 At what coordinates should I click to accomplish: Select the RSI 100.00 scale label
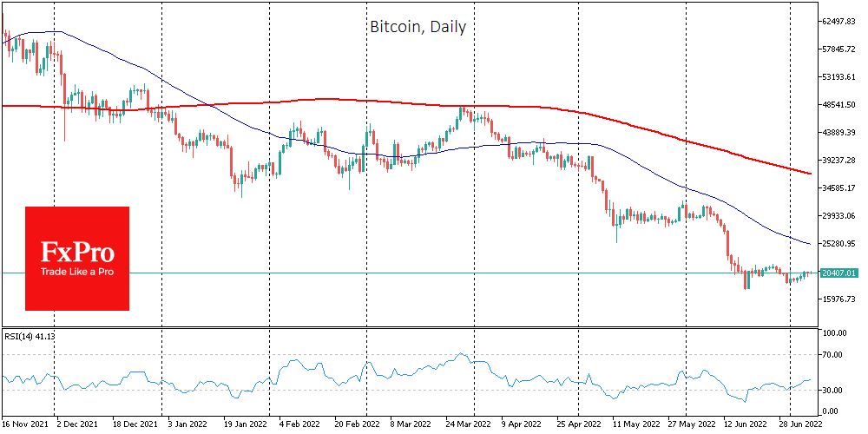(834, 333)
